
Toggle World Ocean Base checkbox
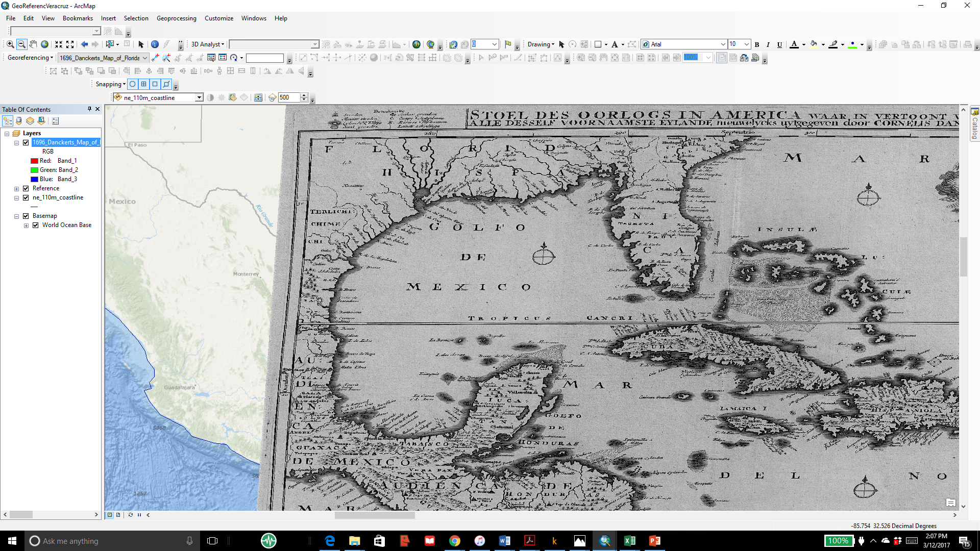(x=35, y=225)
